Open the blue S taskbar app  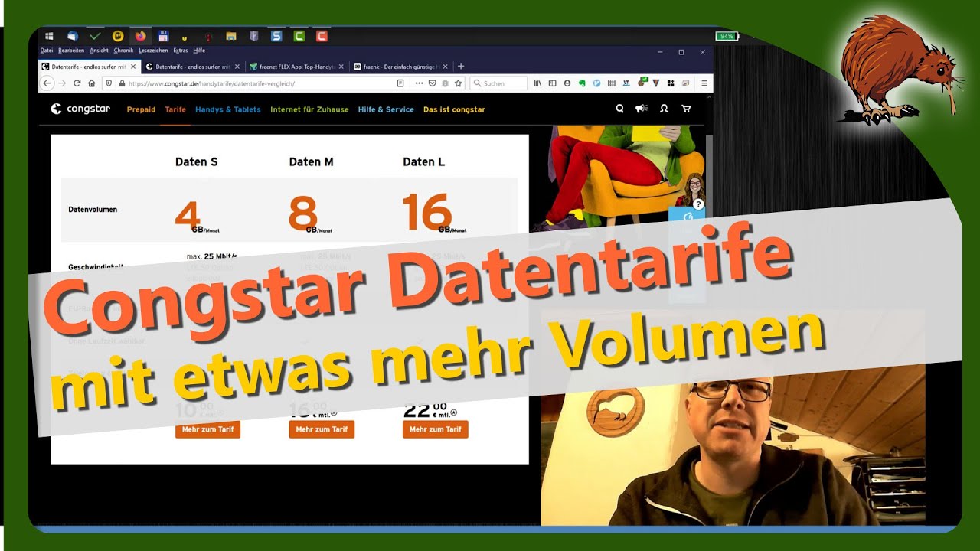click(276, 36)
